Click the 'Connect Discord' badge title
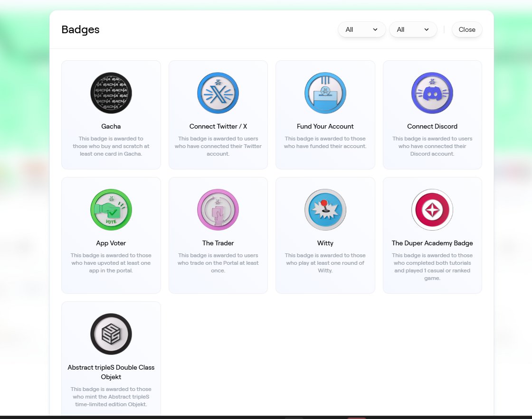Image resolution: width=532 pixels, height=419 pixels. (x=432, y=126)
